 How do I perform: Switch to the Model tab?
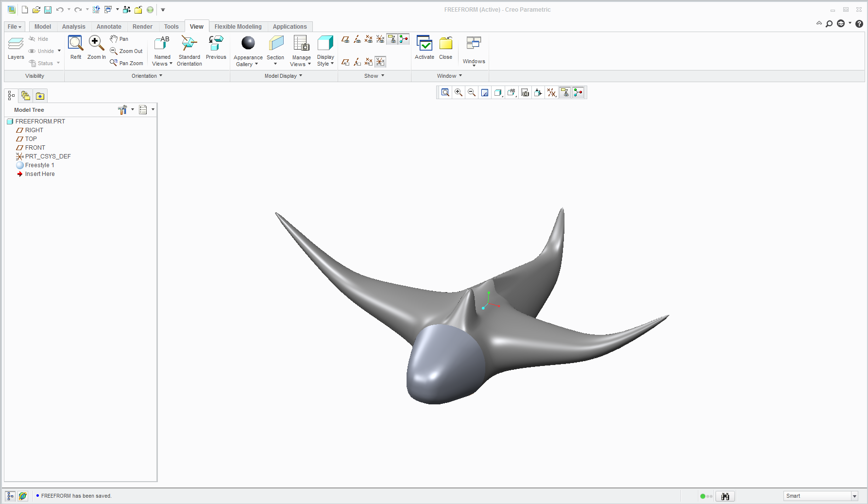tap(43, 27)
